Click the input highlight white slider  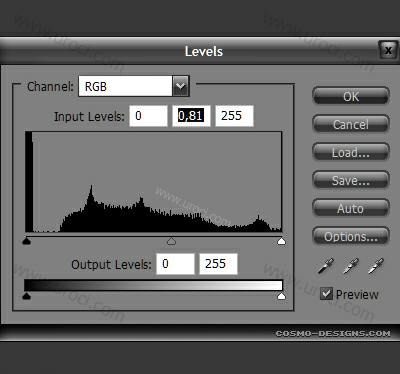281,241
